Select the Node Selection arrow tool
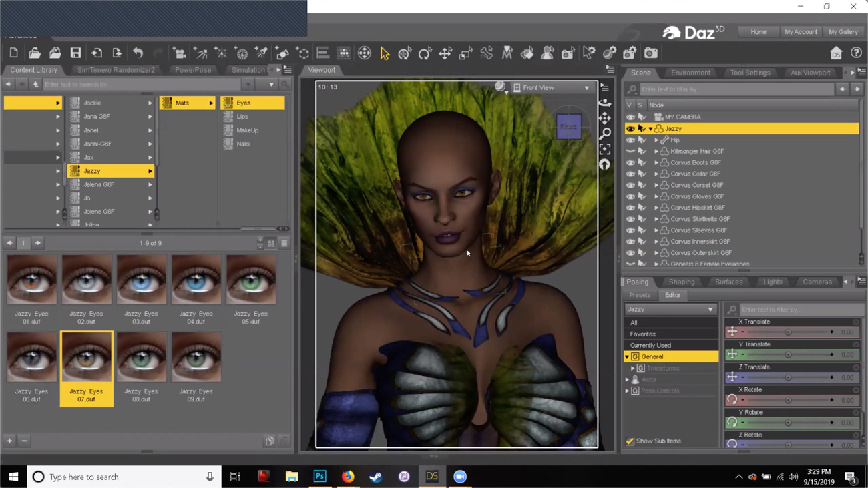This screenshot has height=488, width=868. pyautogui.click(x=385, y=53)
